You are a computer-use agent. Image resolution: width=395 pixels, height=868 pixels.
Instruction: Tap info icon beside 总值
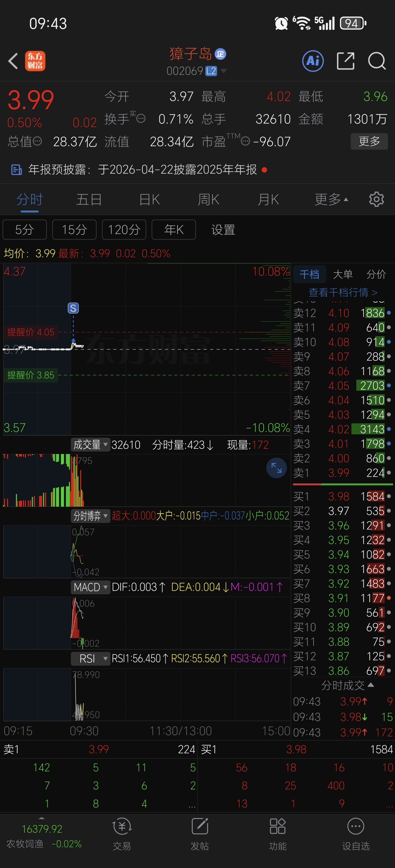[37, 141]
